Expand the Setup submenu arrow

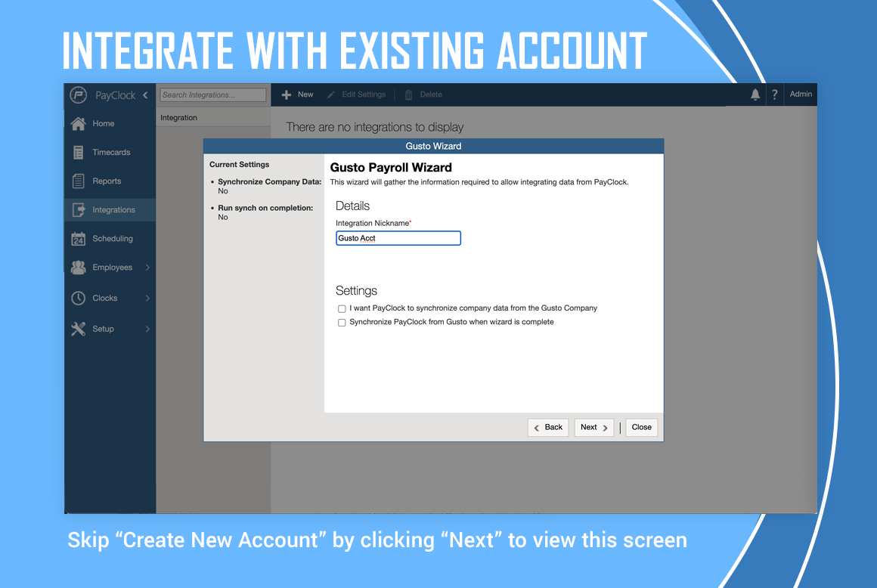[x=147, y=329]
